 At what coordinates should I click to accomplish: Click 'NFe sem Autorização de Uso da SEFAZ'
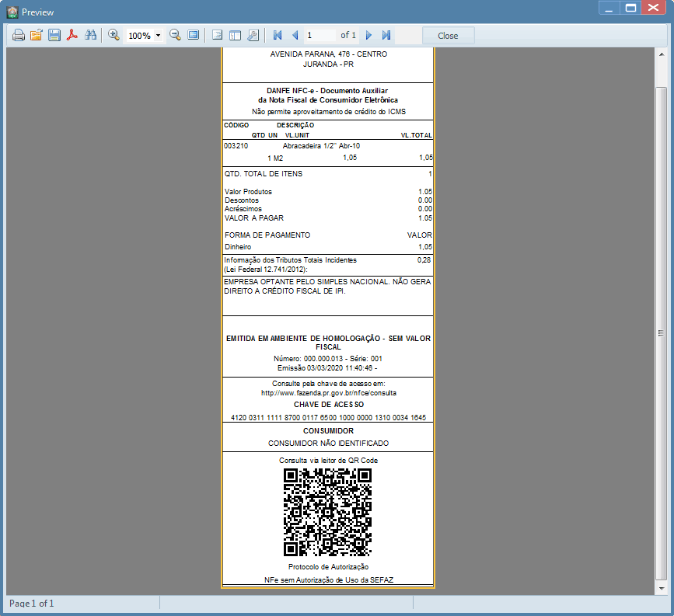(329, 580)
